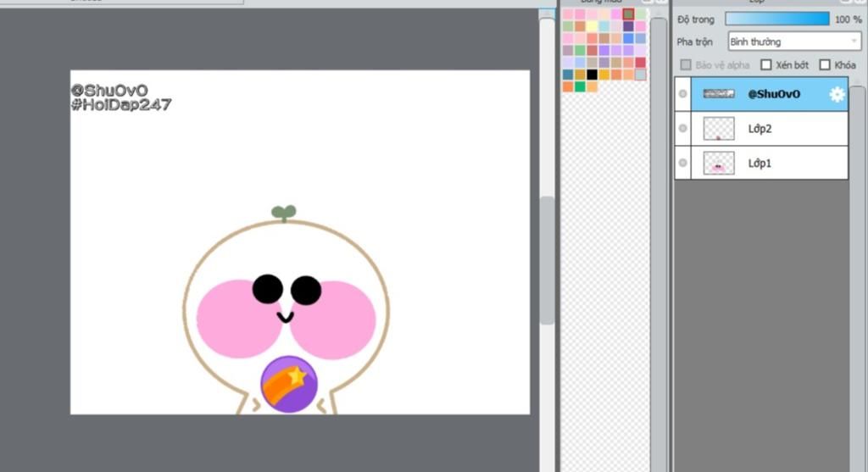The height and width of the screenshot is (472, 868).
Task: Pick the dark teal-blue palette swatch
Action: [568, 75]
